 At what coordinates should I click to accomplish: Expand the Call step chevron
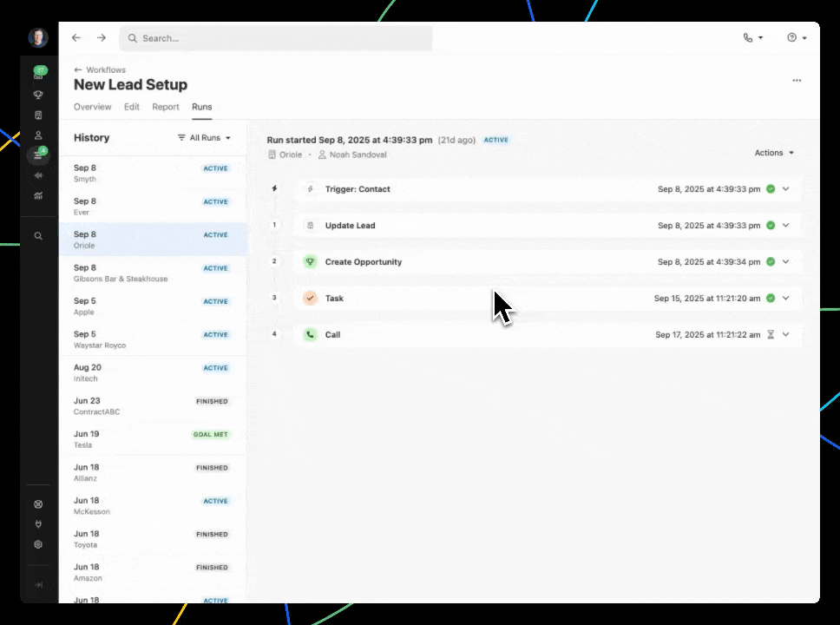[x=786, y=334]
